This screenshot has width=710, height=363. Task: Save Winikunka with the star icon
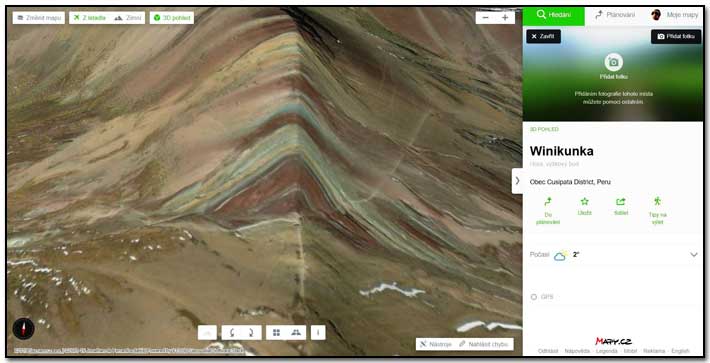[585, 205]
